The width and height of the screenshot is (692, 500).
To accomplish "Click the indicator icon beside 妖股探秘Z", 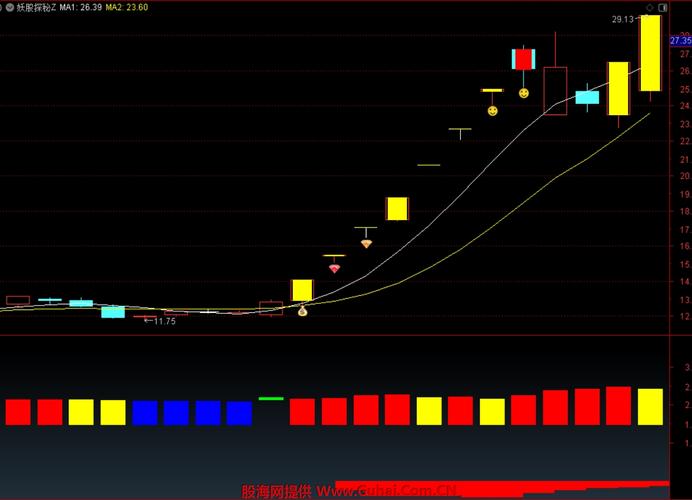I will (x=7, y=7).
